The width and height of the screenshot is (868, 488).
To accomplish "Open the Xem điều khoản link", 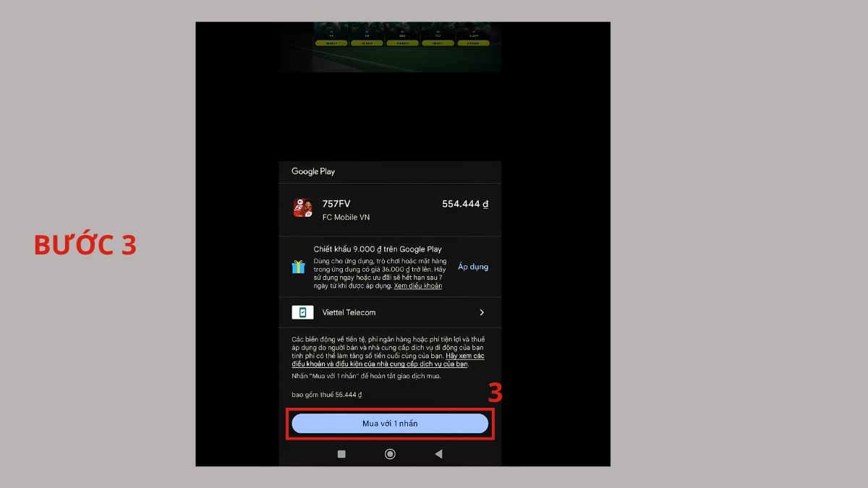I will point(418,286).
